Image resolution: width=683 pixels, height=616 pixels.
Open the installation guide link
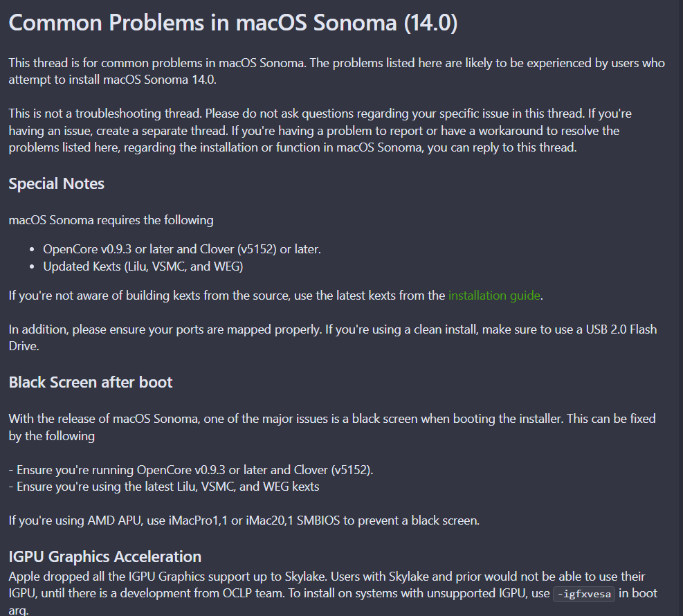click(493, 296)
